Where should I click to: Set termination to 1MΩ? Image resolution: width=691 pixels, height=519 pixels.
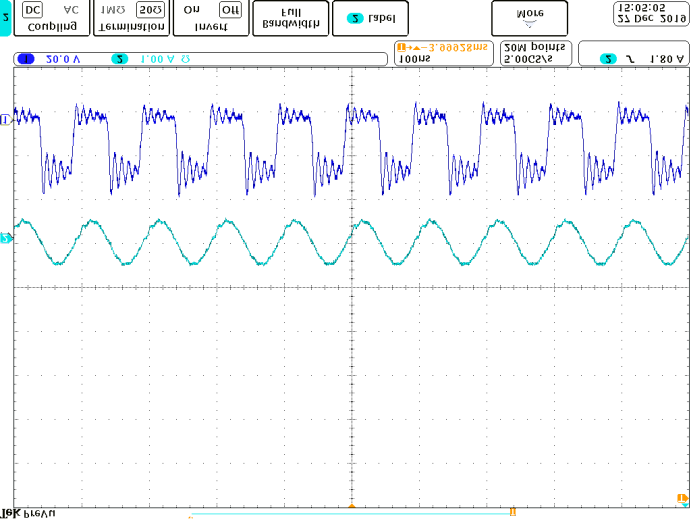(112, 9)
